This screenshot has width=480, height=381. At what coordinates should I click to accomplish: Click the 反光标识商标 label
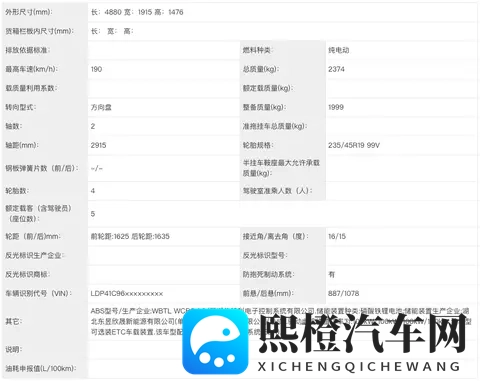pos(28,275)
